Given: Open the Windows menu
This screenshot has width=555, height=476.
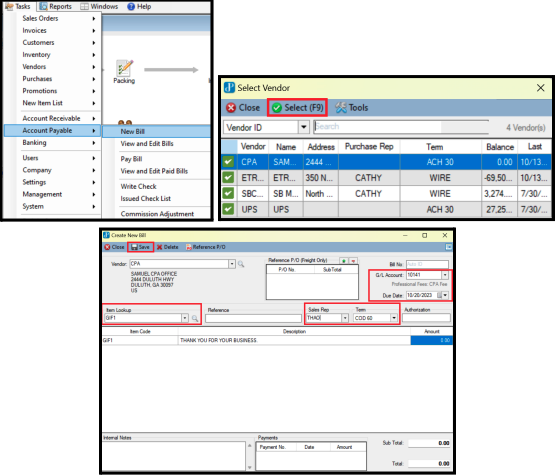Looking at the screenshot, I should (99, 6).
